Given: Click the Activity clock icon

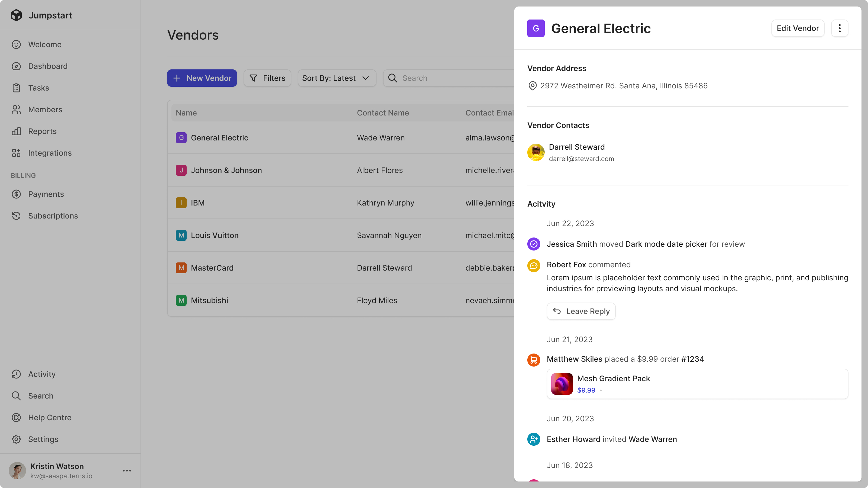Looking at the screenshot, I should 16,374.
